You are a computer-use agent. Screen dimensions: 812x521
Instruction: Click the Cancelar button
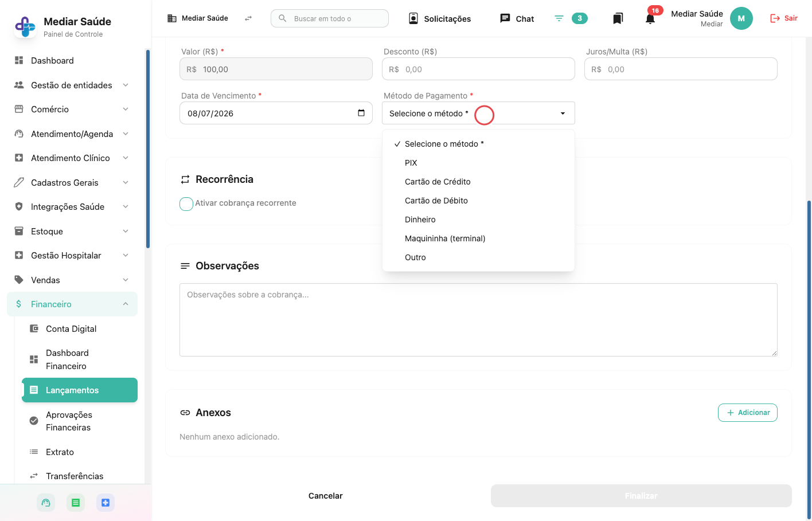[x=325, y=496]
